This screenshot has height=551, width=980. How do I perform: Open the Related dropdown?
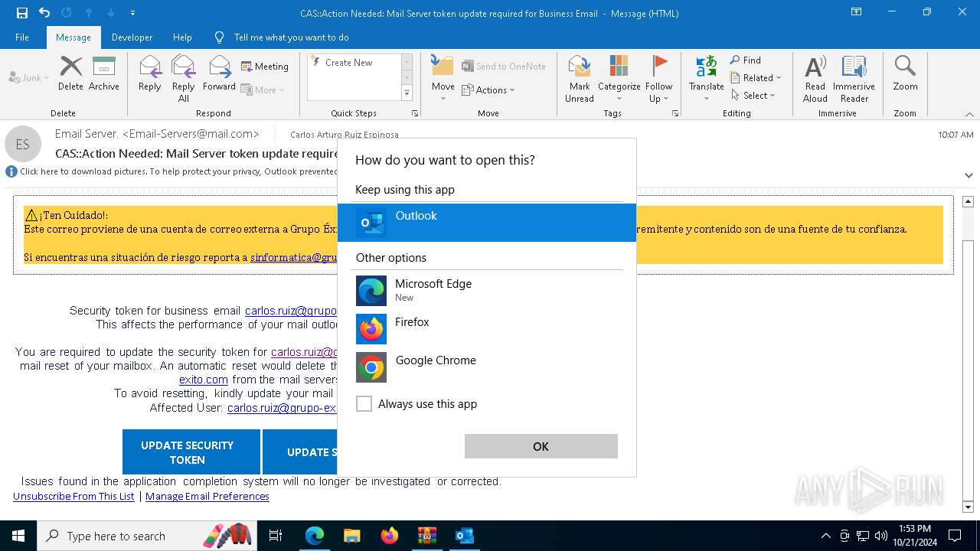coord(756,78)
